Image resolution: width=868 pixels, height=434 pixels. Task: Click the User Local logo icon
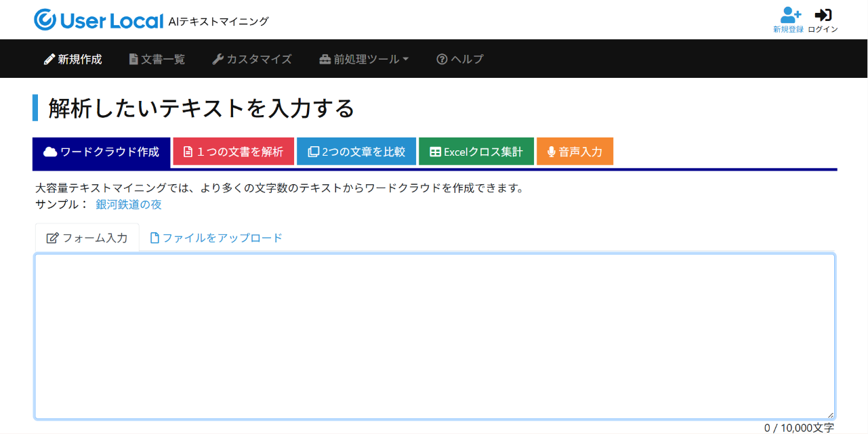point(45,20)
